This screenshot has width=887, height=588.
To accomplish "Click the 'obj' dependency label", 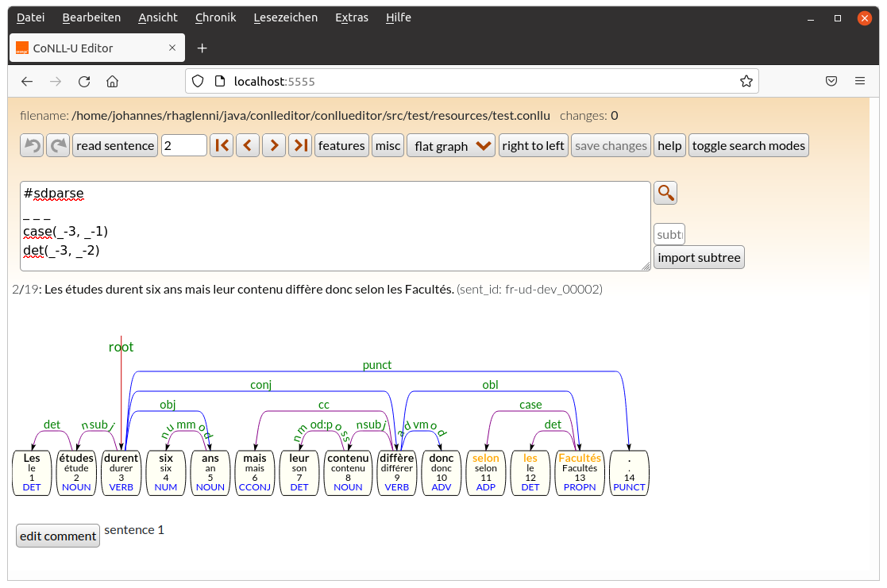I will 168,405.
